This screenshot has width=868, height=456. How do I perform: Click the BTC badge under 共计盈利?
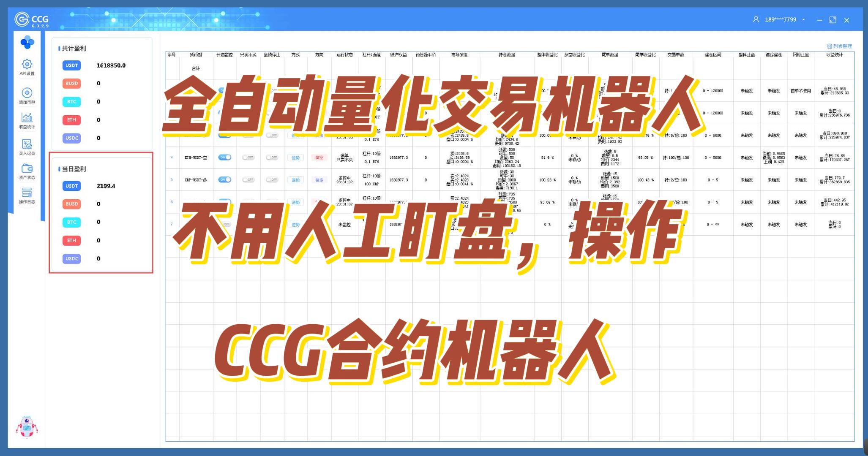point(71,102)
